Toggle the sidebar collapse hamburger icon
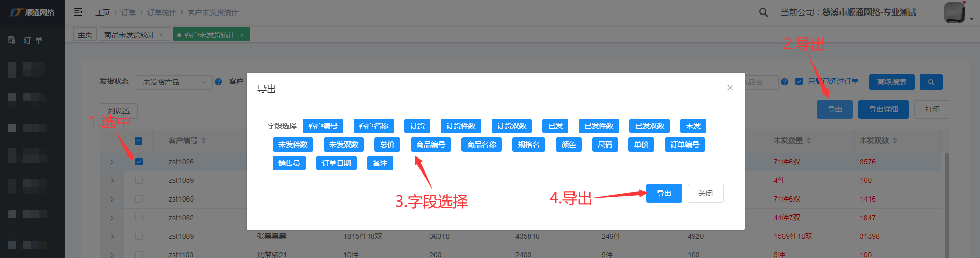 click(x=78, y=12)
